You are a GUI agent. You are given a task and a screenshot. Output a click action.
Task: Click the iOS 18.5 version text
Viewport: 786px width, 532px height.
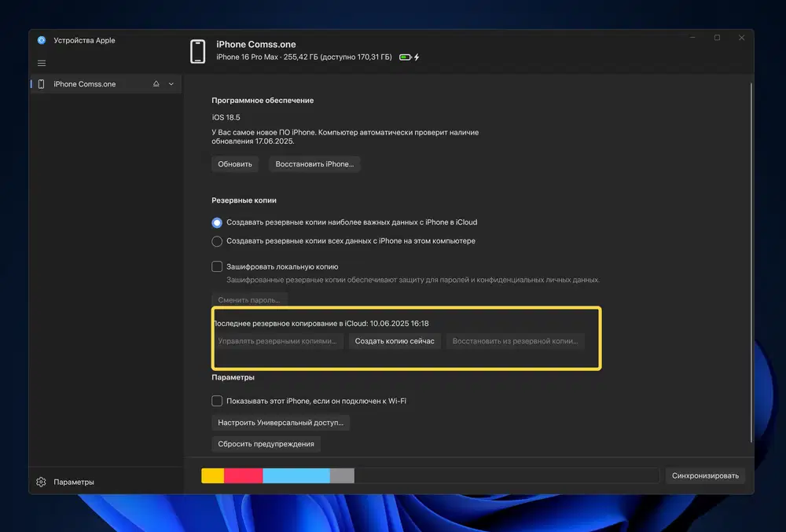tap(226, 118)
